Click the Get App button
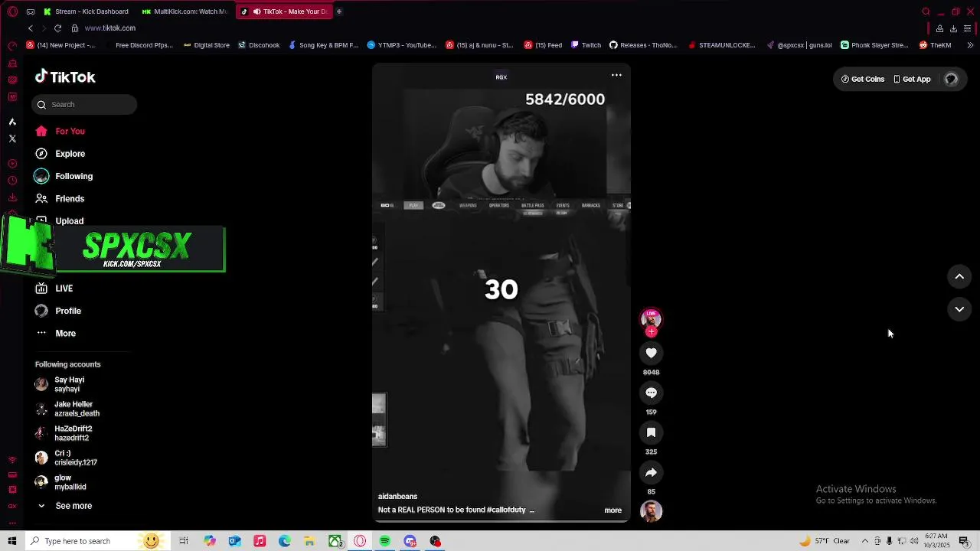The height and width of the screenshot is (551, 980). [912, 79]
